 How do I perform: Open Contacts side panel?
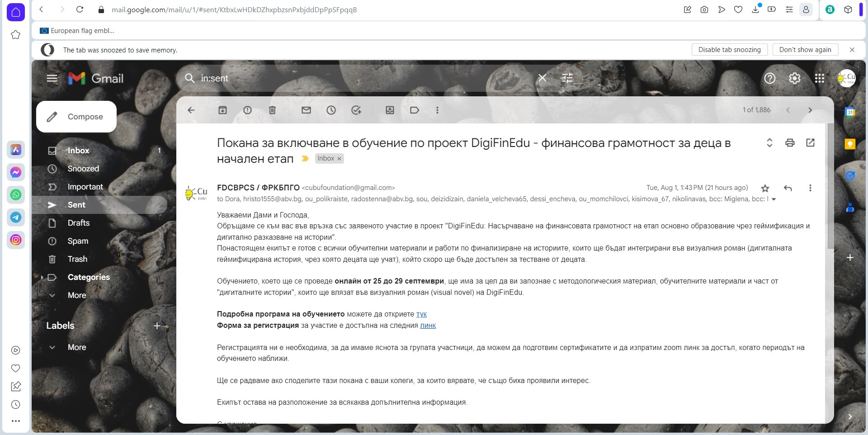coord(850,208)
